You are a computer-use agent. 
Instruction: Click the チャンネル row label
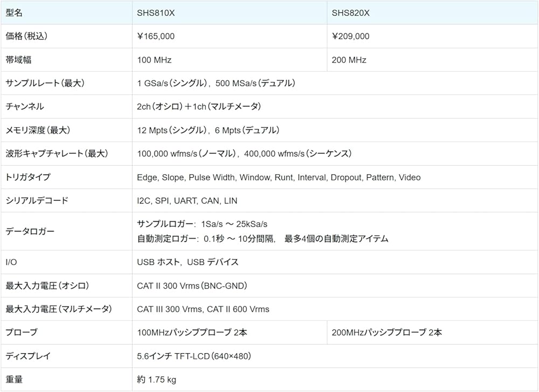[x=25, y=107]
